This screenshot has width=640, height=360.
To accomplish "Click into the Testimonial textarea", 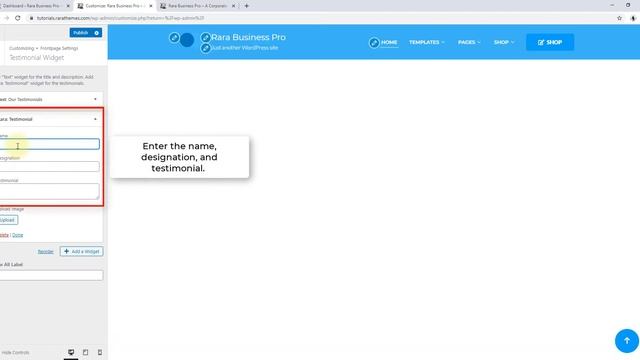I will point(49,191).
